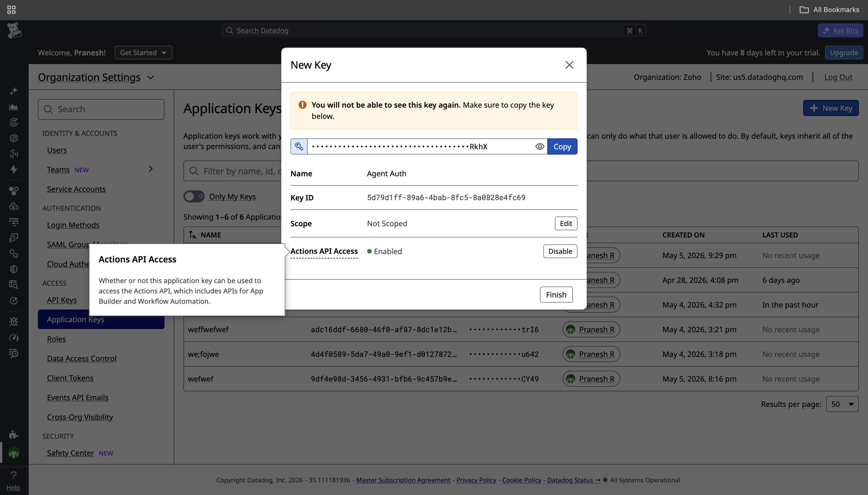Open the bug Error Tracking sidebar icon
868x495 pixels.
click(13, 322)
